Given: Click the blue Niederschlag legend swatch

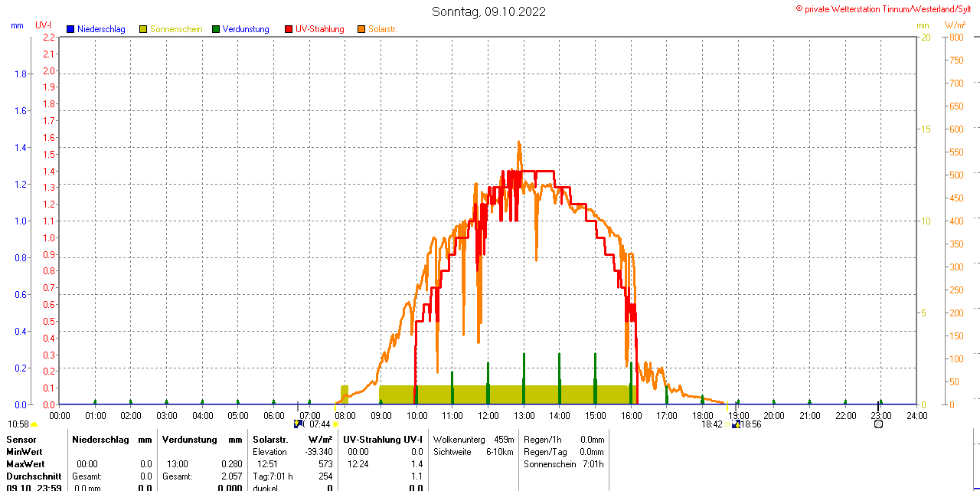Looking at the screenshot, I should (x=70, y=29).
